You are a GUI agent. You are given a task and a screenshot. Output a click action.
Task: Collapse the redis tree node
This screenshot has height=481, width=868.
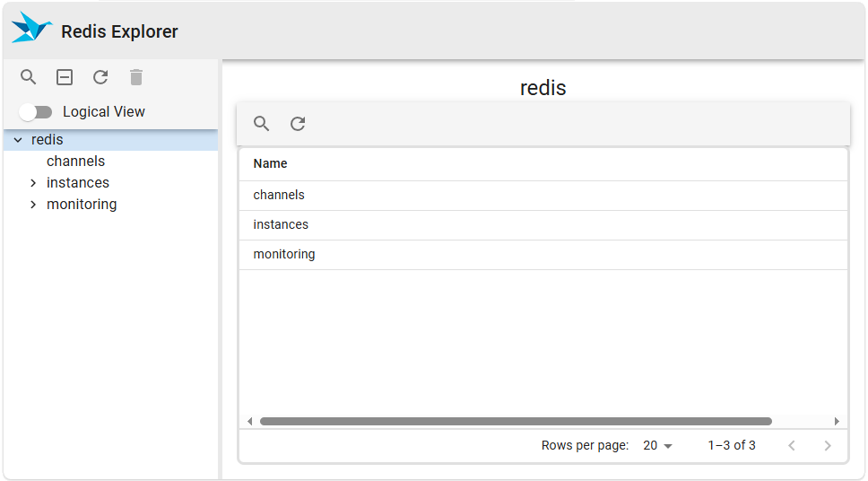(18, 140)
